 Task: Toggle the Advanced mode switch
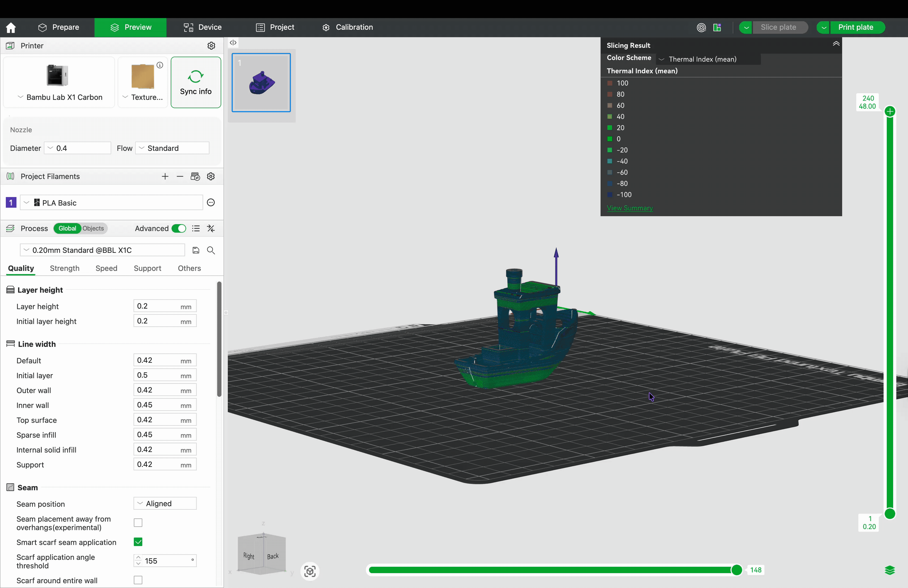[x=179, y=229]
